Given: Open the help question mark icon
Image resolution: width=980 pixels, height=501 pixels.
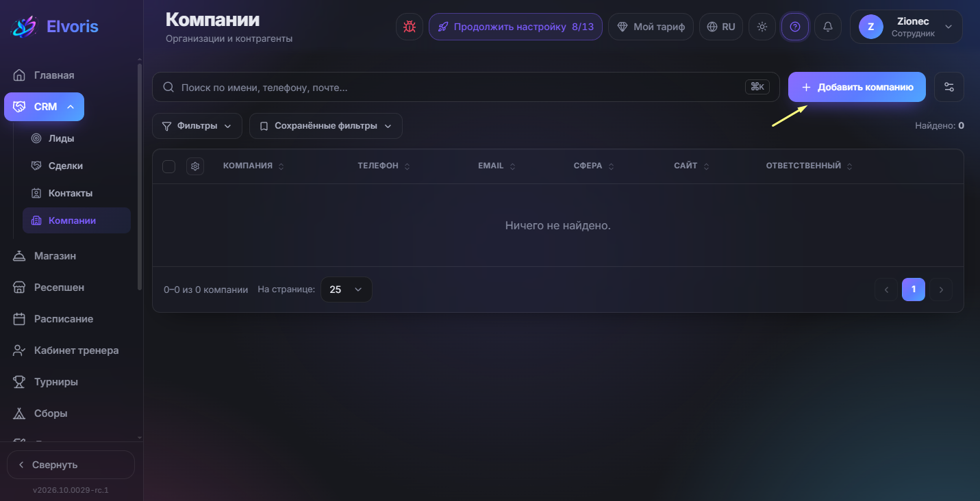Looking at the screenshot, I should (795, 27).
